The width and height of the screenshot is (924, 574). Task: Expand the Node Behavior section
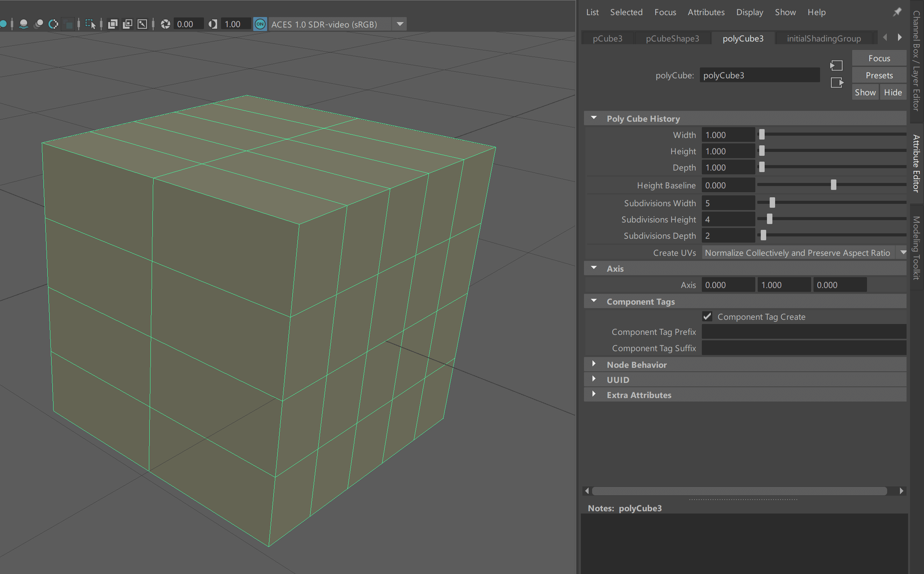[594, 364]
